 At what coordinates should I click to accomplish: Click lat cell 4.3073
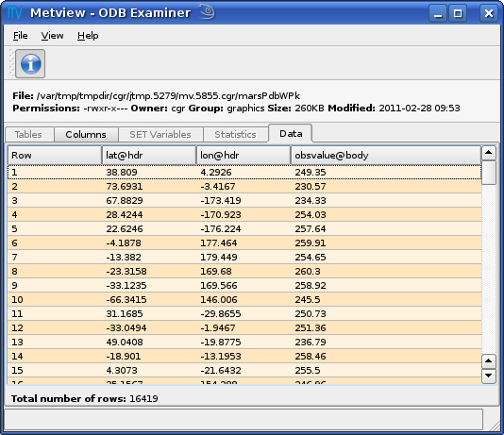149,370
